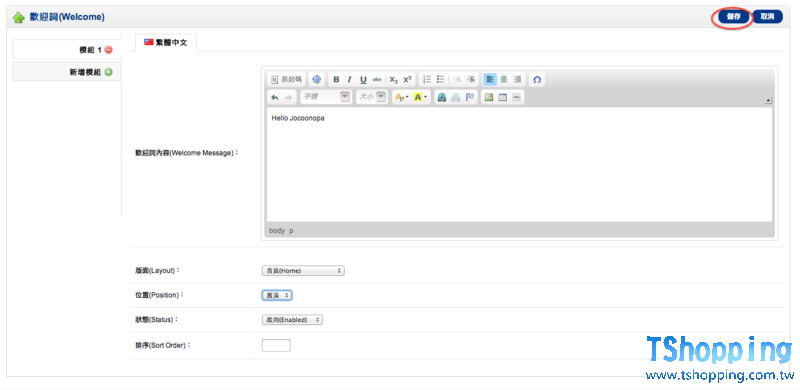Insert a bulleted list
This screenshot has height=390, width=800.
(x=441, y=80)
